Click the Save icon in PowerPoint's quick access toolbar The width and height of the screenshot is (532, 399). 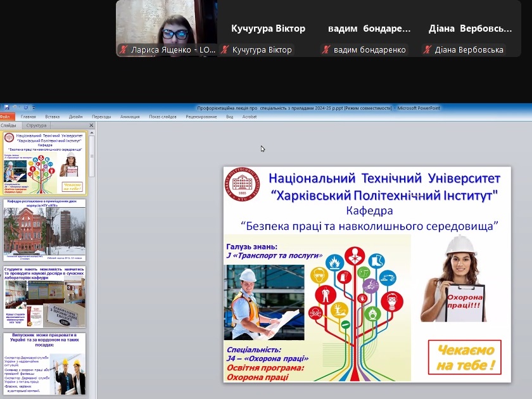pyautogui.click(x=6, y=108)
